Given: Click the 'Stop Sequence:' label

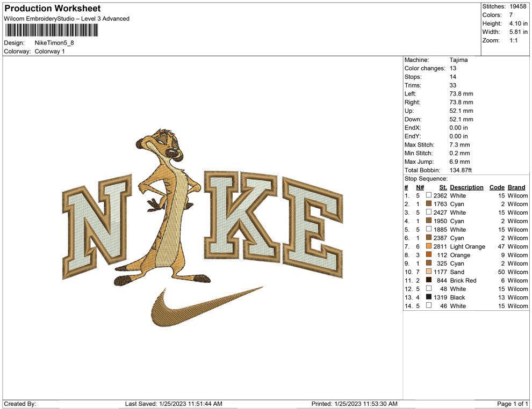Looking at the screenshot, I should [x=426, y=179].
